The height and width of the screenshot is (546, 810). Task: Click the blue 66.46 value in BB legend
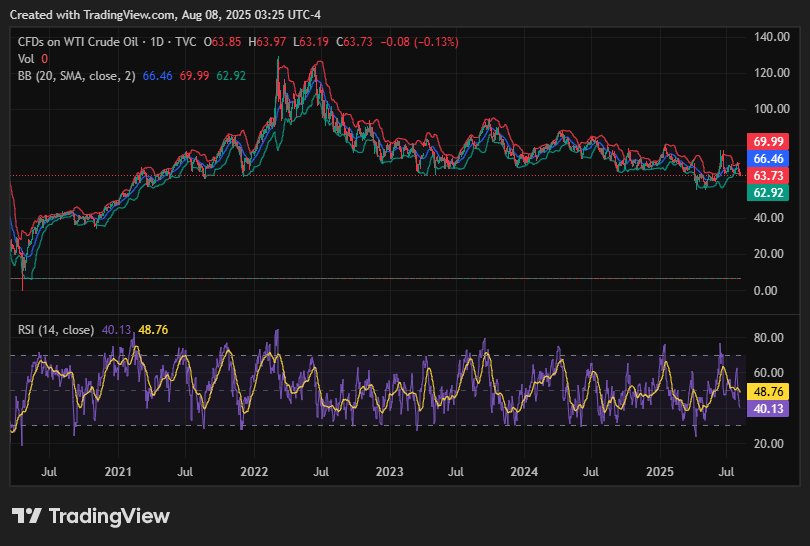[x=158, y=76]
